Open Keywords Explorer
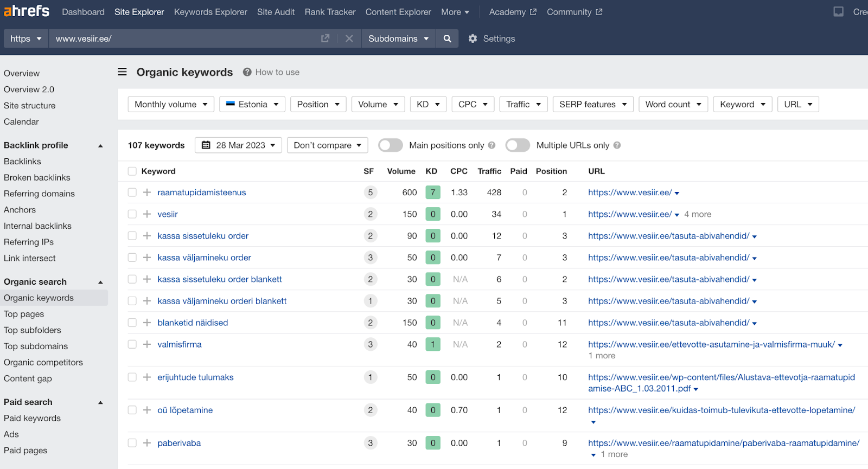Image resolution: width=868 pixels, height=469 pixels. pos(210,12)
